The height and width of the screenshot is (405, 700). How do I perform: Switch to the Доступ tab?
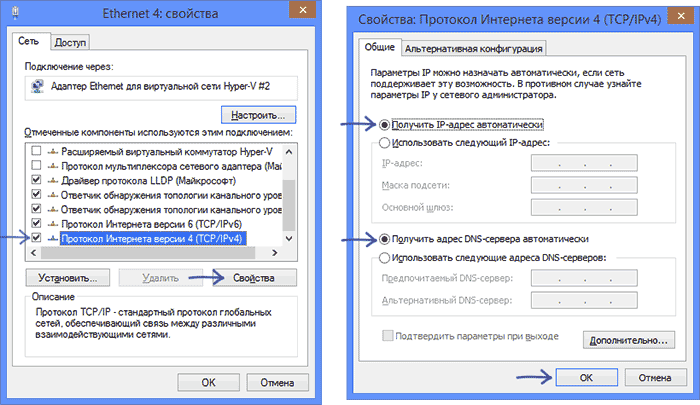point(70,42)
